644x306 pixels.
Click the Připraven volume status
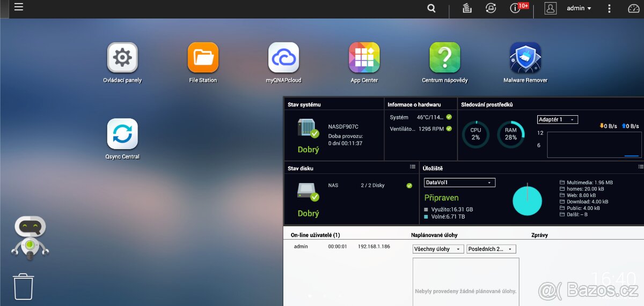point(442,198)
